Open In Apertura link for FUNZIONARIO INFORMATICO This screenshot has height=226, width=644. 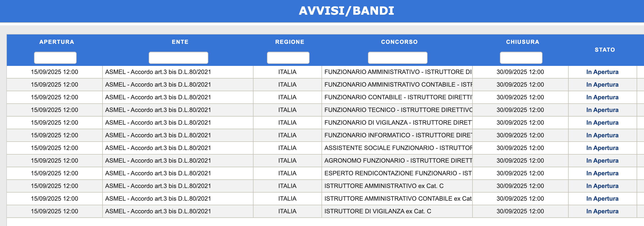[603, 135]
